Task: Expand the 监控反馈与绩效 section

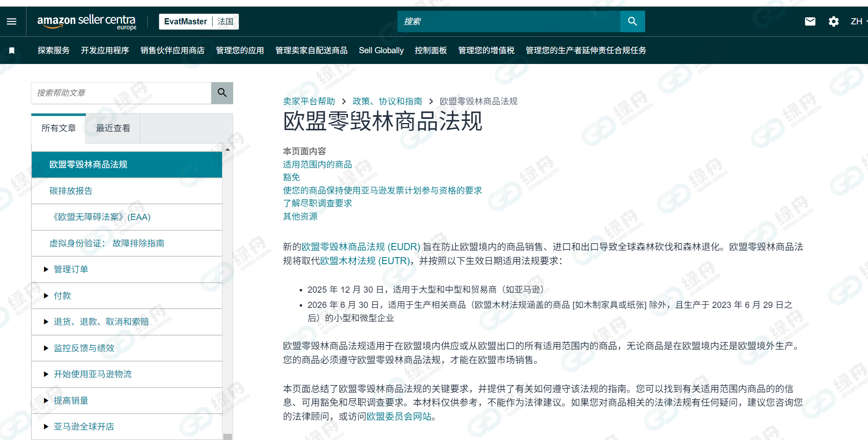Action: click(84, 348)
